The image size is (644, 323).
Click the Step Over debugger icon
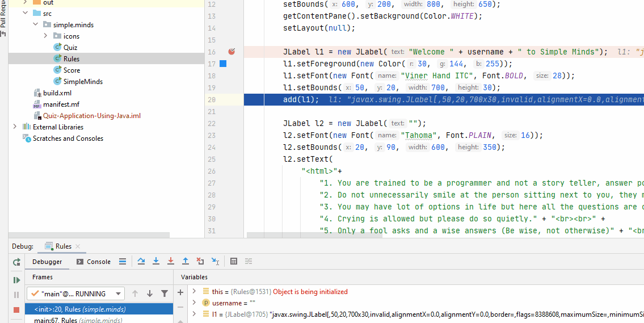(141, 261)
